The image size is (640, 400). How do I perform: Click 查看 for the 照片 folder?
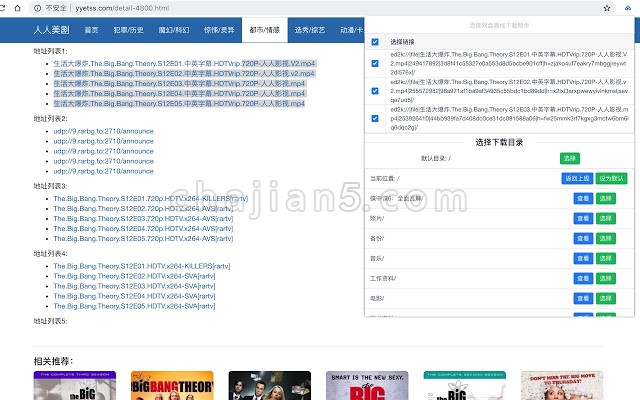[583, 218]
